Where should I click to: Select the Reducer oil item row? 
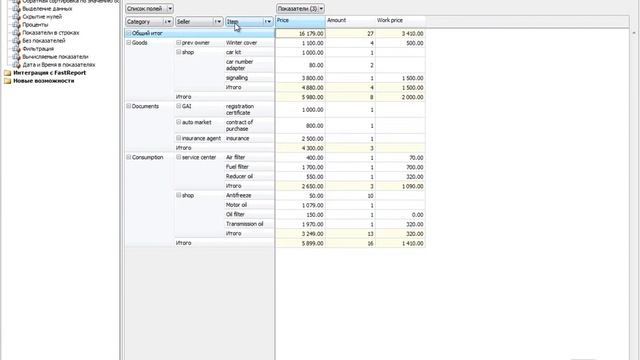249,176
